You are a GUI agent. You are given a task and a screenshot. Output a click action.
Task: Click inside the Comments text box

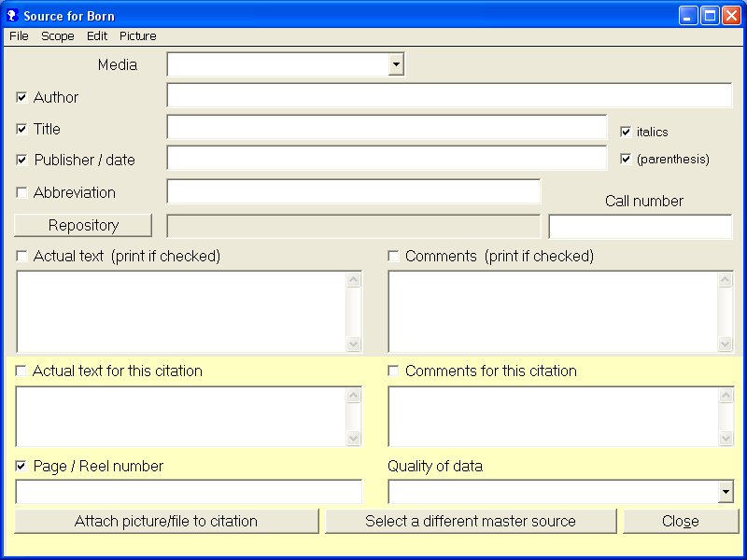click(553, 312)
